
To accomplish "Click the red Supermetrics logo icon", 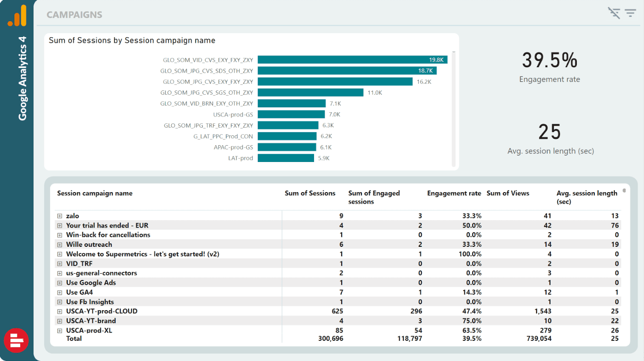I will 16,340.
